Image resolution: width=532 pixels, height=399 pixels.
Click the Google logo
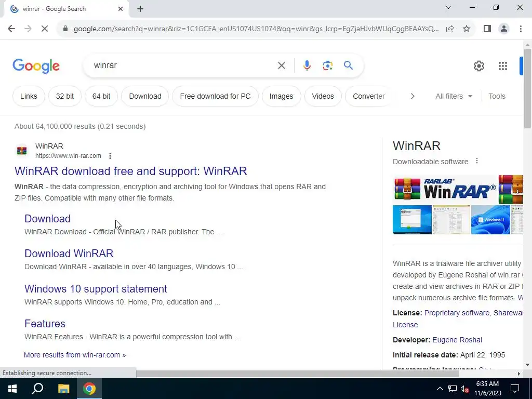36,66
